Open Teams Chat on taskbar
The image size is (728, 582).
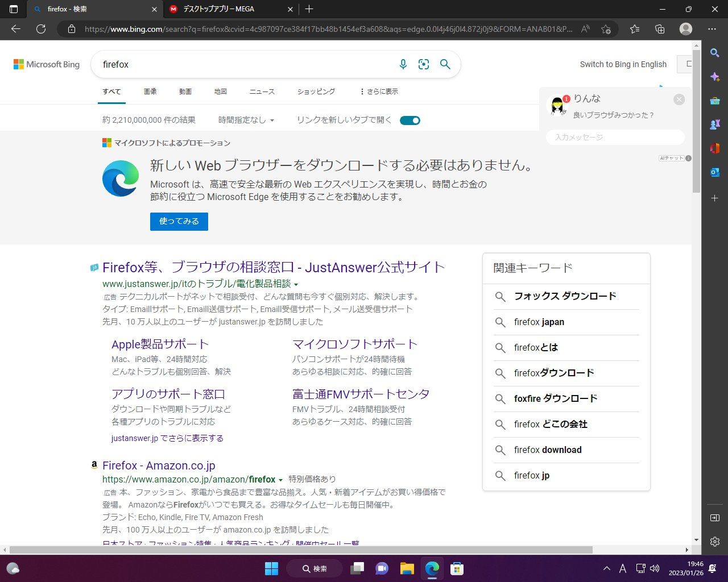coord(382,568)
